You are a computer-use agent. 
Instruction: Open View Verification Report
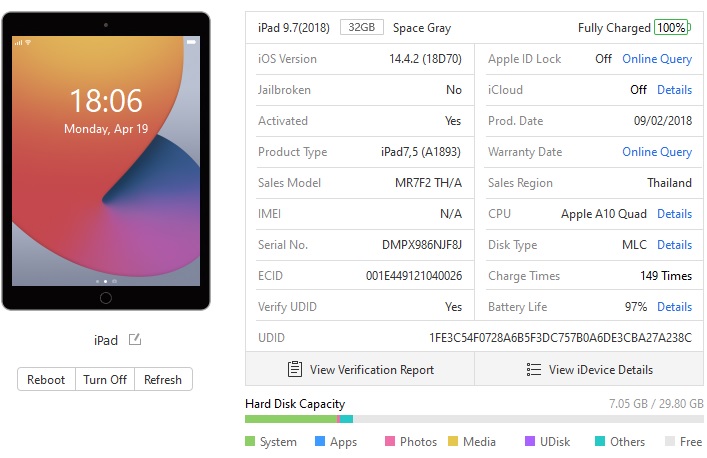360,369
